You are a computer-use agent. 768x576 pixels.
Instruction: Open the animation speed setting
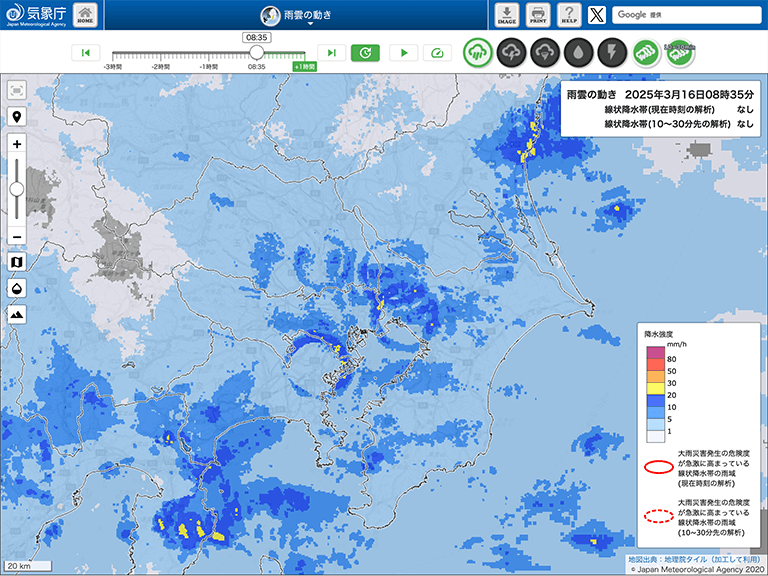point(438,53)
